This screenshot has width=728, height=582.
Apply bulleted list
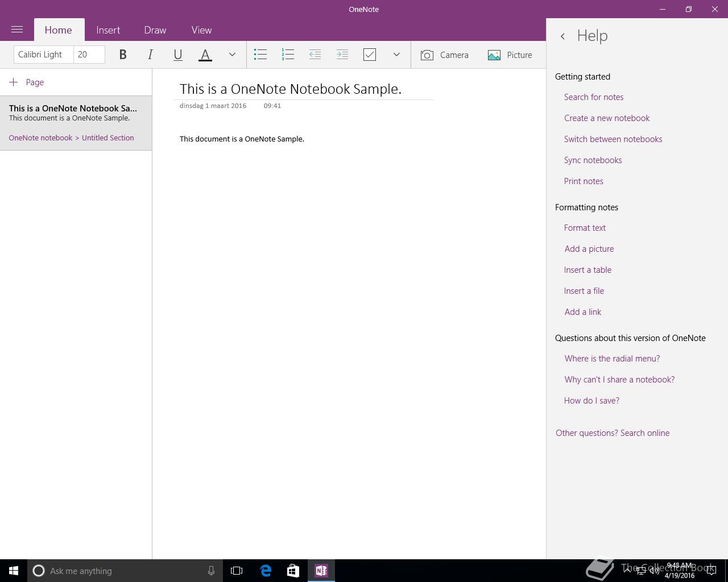[260, 55]
